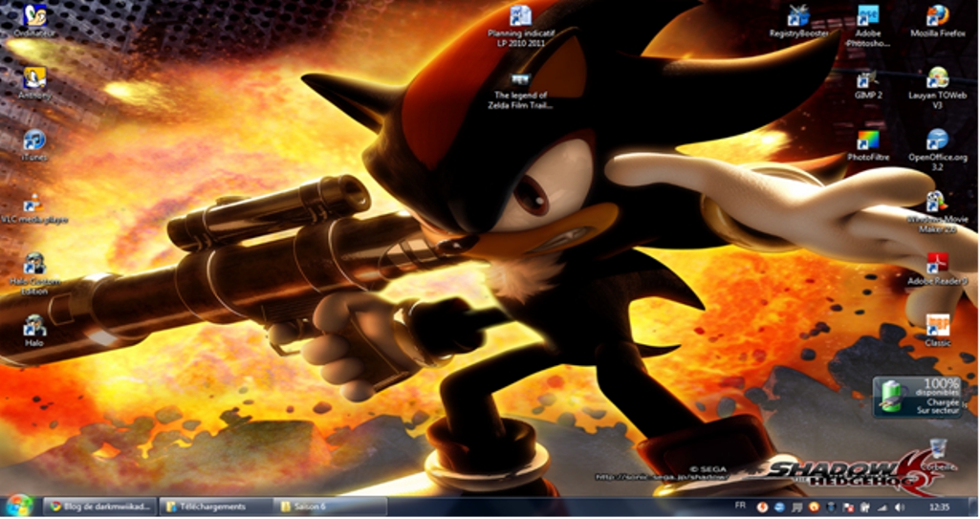Click the Show desktop strip beside the clock
The image size is (980, 519).
973,508
